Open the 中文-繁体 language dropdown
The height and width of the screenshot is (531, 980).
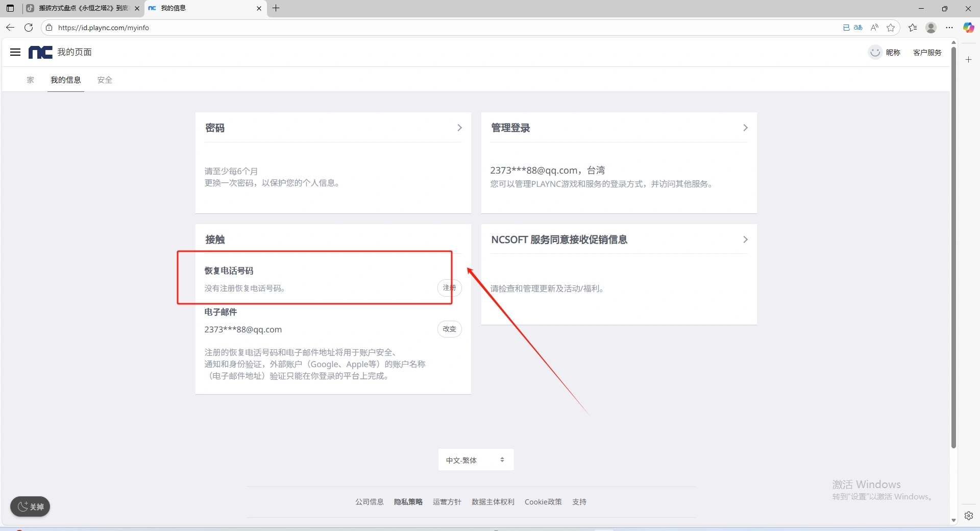[x=476, y=460]
